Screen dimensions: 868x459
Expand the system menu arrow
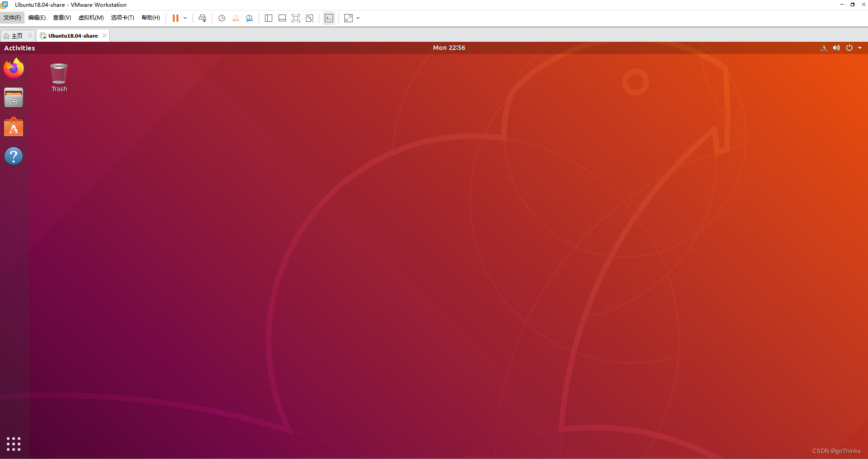pos(860,48)
